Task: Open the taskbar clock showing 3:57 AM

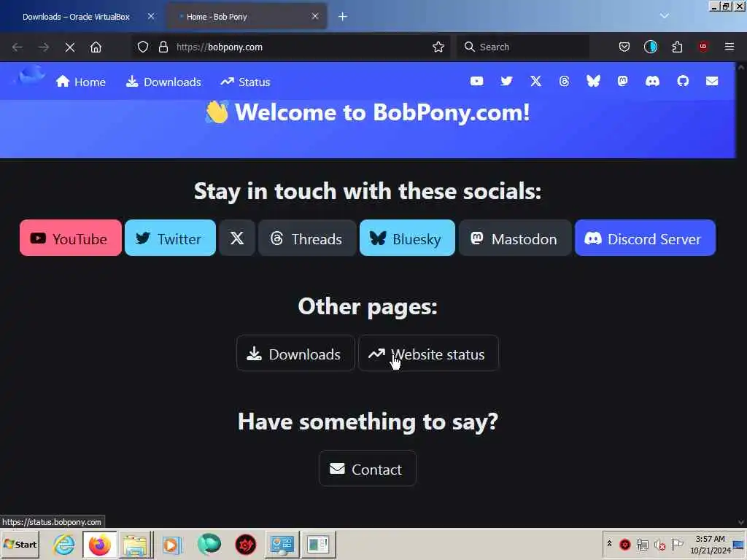Action: click(x=710, y=544)
